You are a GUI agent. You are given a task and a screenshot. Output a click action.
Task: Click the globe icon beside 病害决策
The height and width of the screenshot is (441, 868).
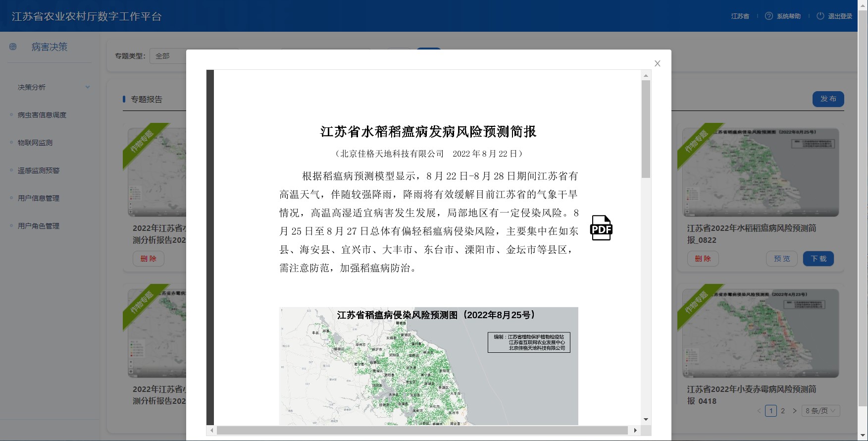[13, 47]
